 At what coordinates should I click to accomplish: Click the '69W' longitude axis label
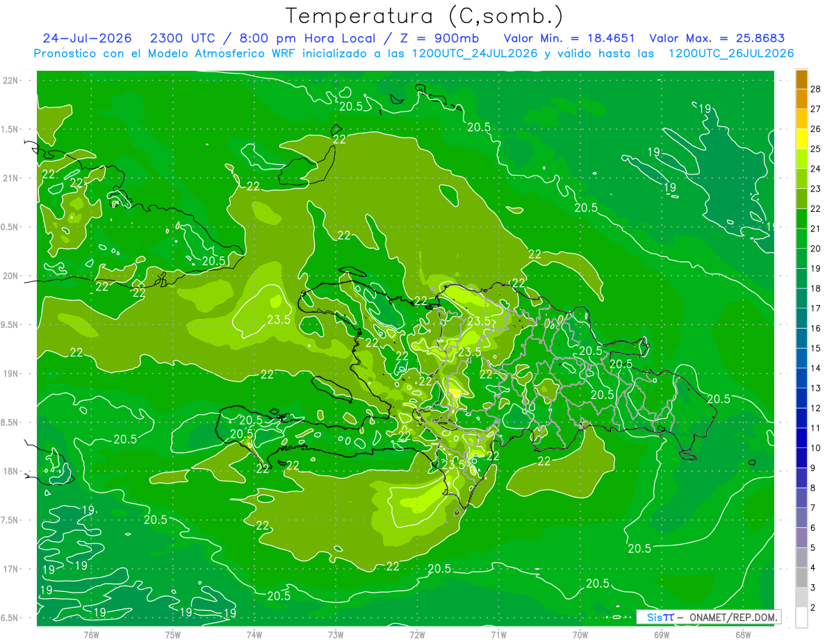[x=661, y=634]
